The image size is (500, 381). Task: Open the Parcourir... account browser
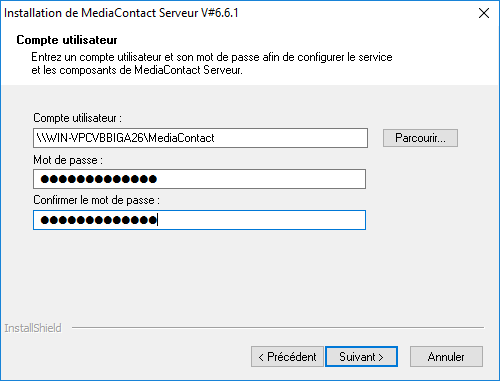point(420,138)
